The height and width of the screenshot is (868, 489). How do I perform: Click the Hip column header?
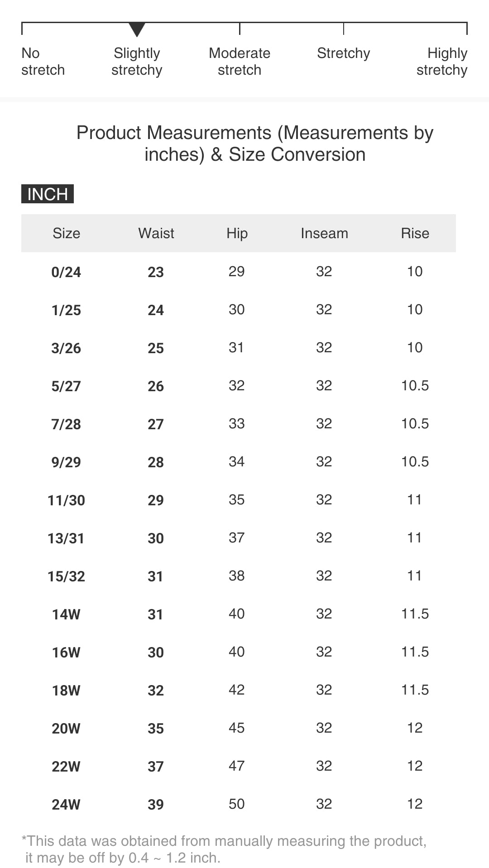(237, 233)
